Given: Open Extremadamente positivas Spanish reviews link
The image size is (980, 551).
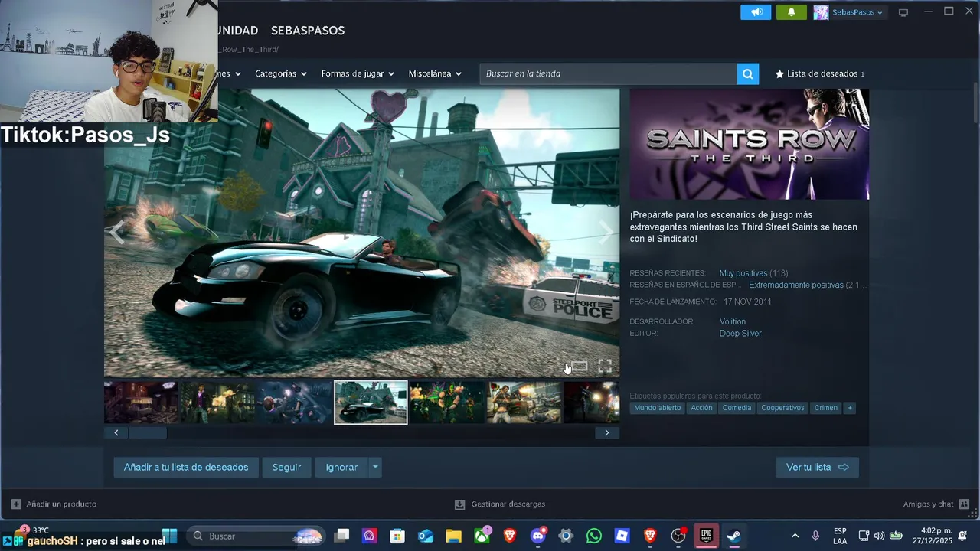Looking at the screenshot, I should (x=795, y=285).
